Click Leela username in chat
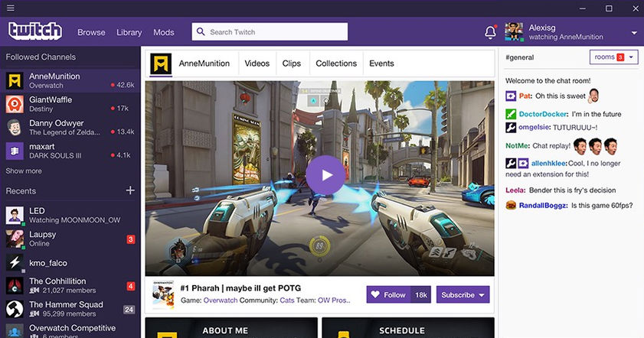 515,190
